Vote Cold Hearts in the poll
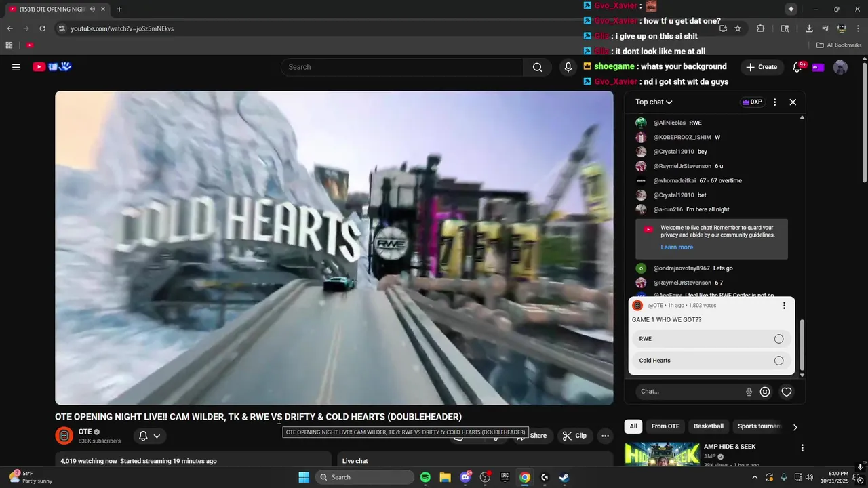This screenshot has width=868, height=488. [x=711, y=361]
